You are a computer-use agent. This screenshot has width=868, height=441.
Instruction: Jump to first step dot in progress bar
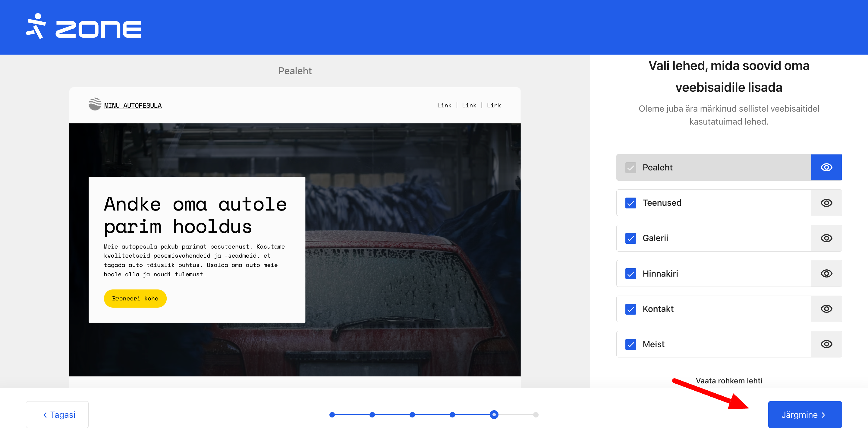pyautogui.click(x=332, y=415)
